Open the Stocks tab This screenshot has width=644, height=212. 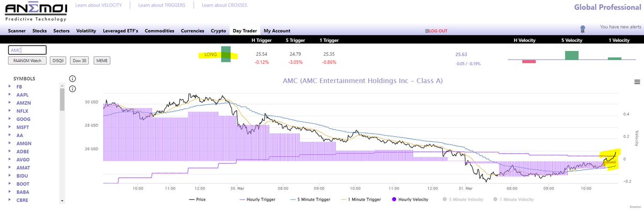click(40, 31)
